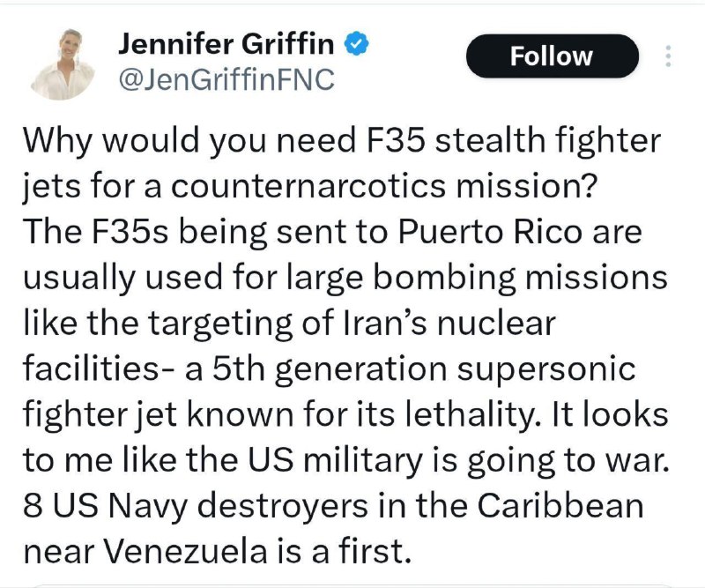Click the "counternarcotics mission?" text line
Image resolution: width=705 pixels, height=588 pixels.
pos(383,185)
